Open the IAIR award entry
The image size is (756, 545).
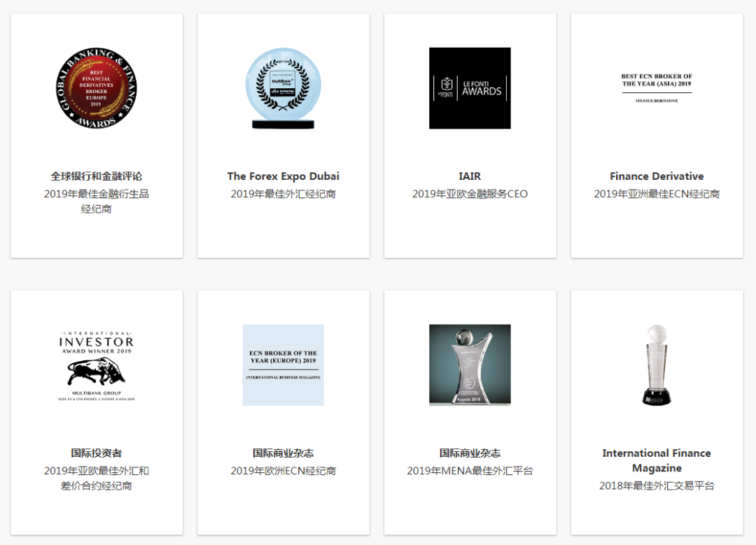pyautogui.click(x=470, y=176)
